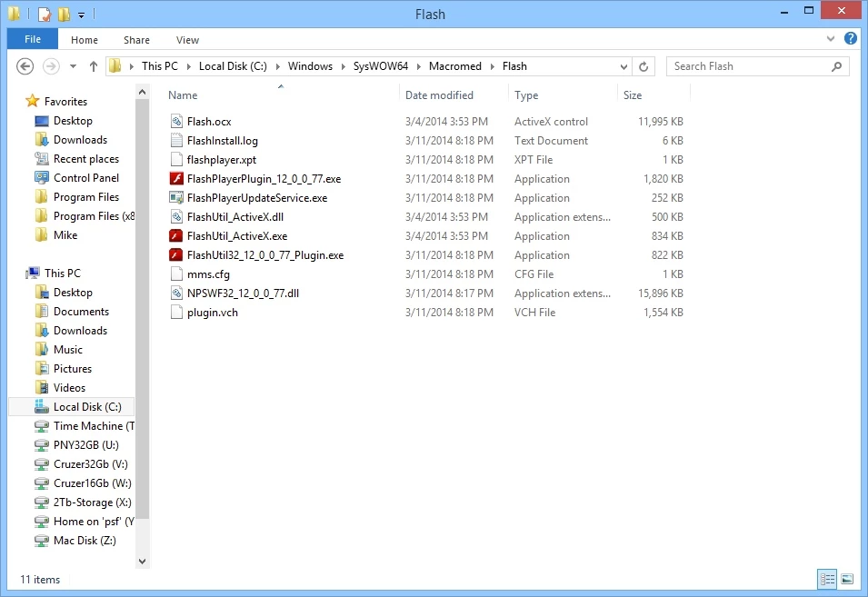Open address bar history dropdown
Image resolution: width=868 pixels, height=597 pixels.
pyautogui.click(x=624, y=66)
